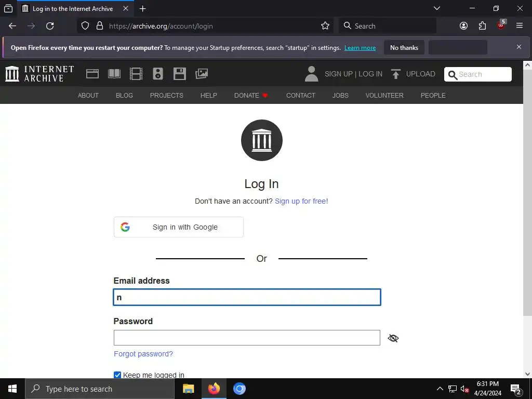Open tracking protection shield icon
Screen dimensions: 532x399
point(85,26)
